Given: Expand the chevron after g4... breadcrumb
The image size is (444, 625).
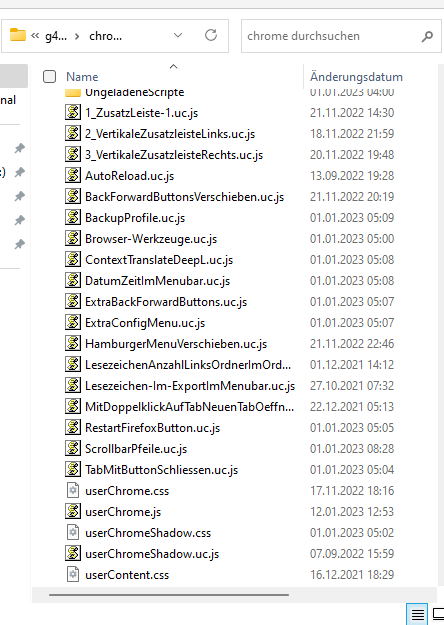Looking at the screenshot, I should 77,36.
